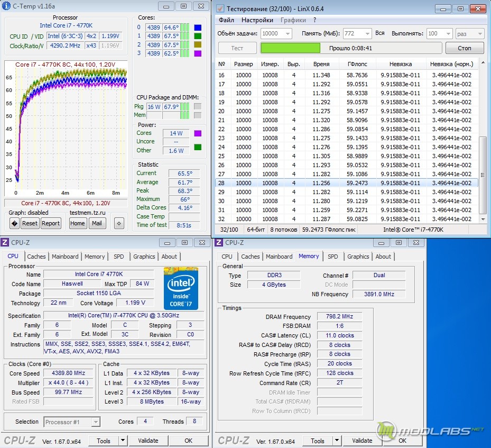Click the blue color swatch for Core 0
Viewport: 491px width, 448px height.
click(x=198, y=28)
